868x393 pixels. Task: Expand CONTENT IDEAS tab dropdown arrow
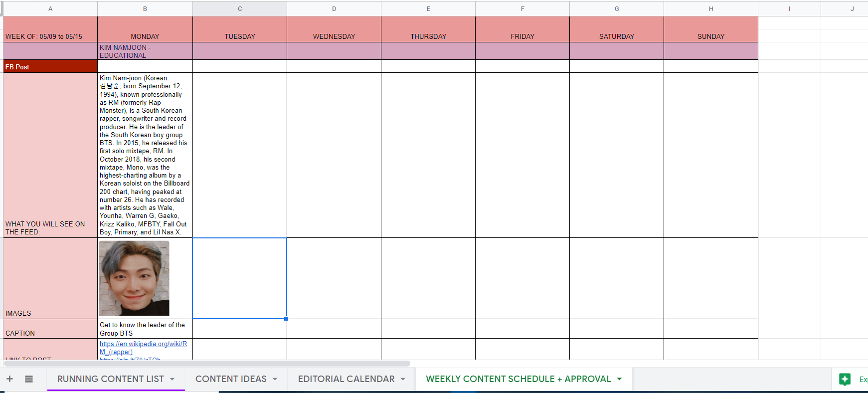tap(275, 379)
